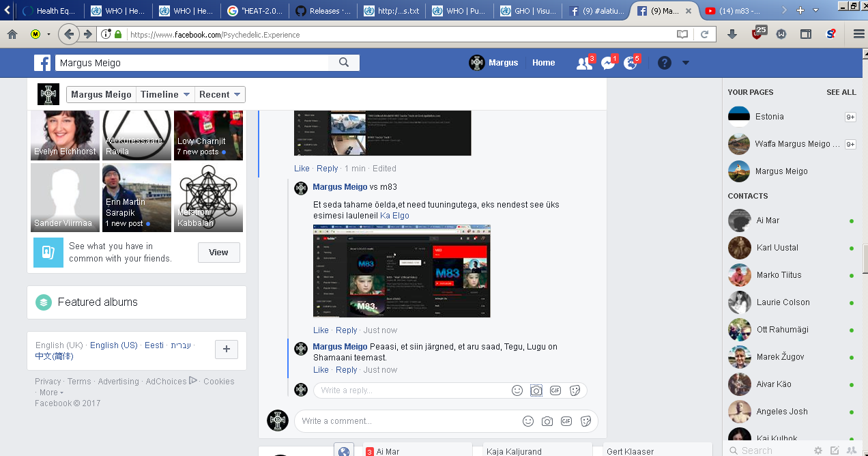The height and width of the screenshot is (456, 868).
Task: Post a sticker in comment box
Action: [585, 421]
